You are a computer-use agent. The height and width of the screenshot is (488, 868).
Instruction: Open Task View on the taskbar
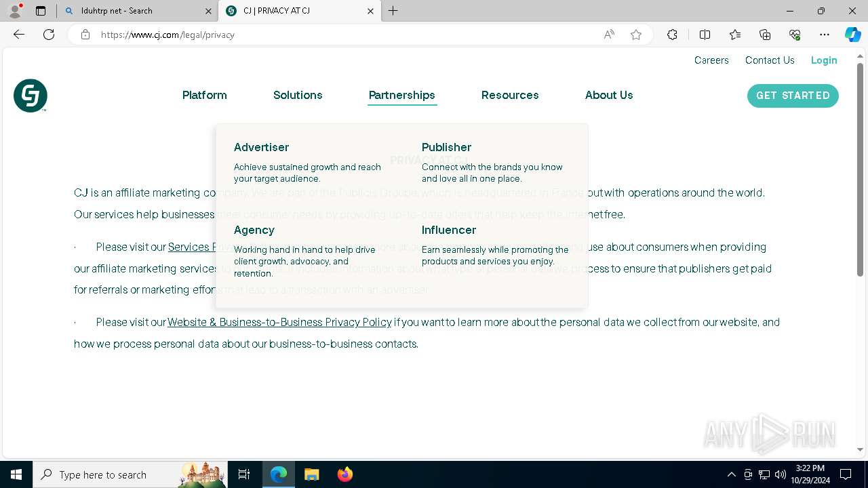pos(244,474)
